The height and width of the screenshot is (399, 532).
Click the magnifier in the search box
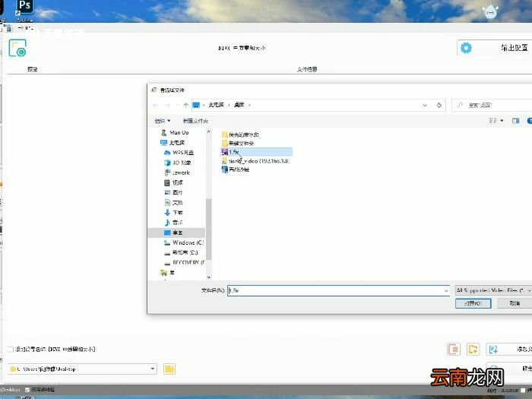pos(460,105)
